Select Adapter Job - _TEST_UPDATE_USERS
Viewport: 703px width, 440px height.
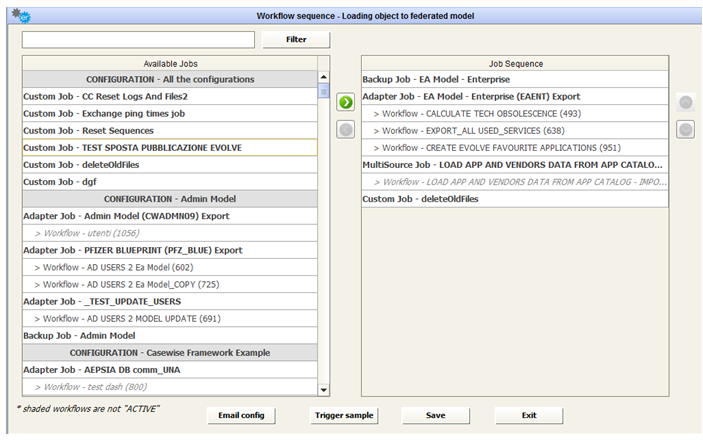pyautogui.click(x=170, y=301)
